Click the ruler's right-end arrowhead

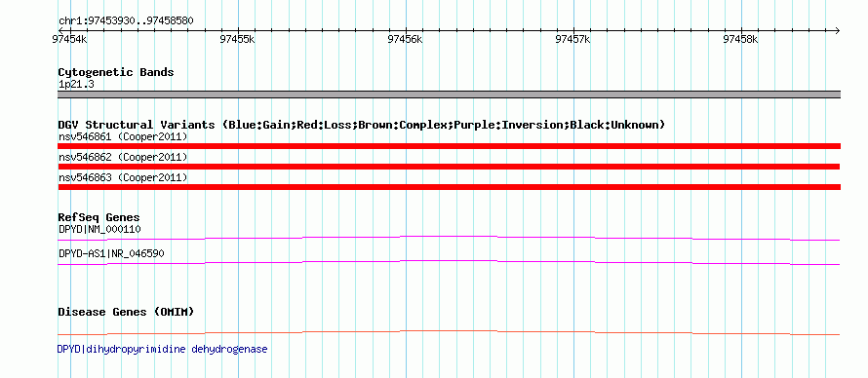(837, 30)
